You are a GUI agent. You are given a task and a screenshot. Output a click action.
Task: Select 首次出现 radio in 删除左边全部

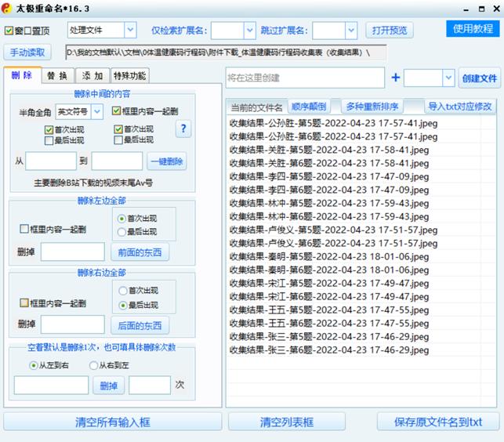coord(121,219)
